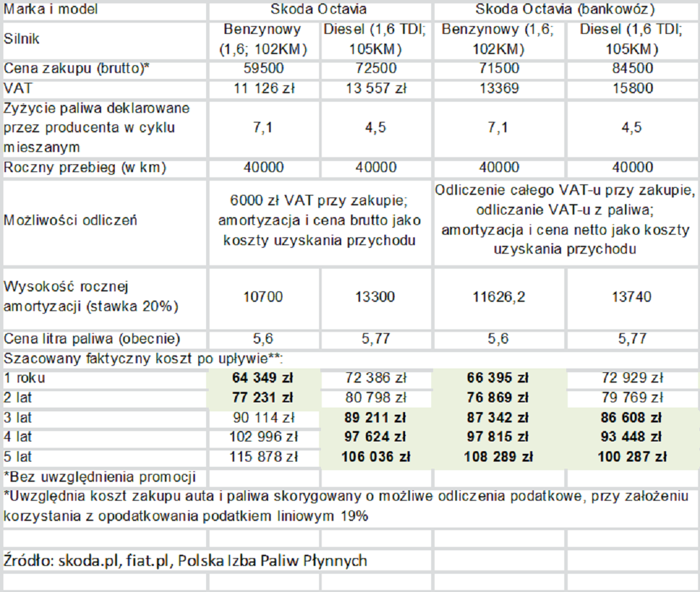Select 'Cena litra paliwa (obecnie)' label
The image size is (700, 592).
[x=91, y=339]
